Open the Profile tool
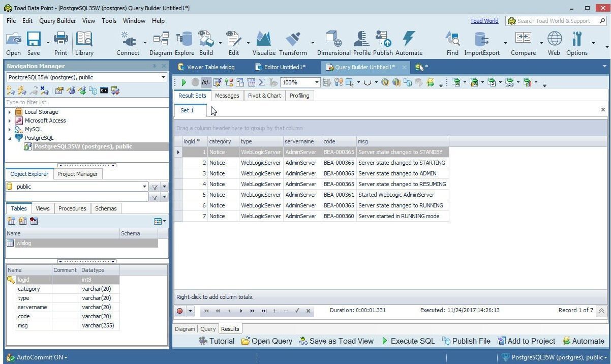Screen dimensions: 611x364 coord(362,43)
